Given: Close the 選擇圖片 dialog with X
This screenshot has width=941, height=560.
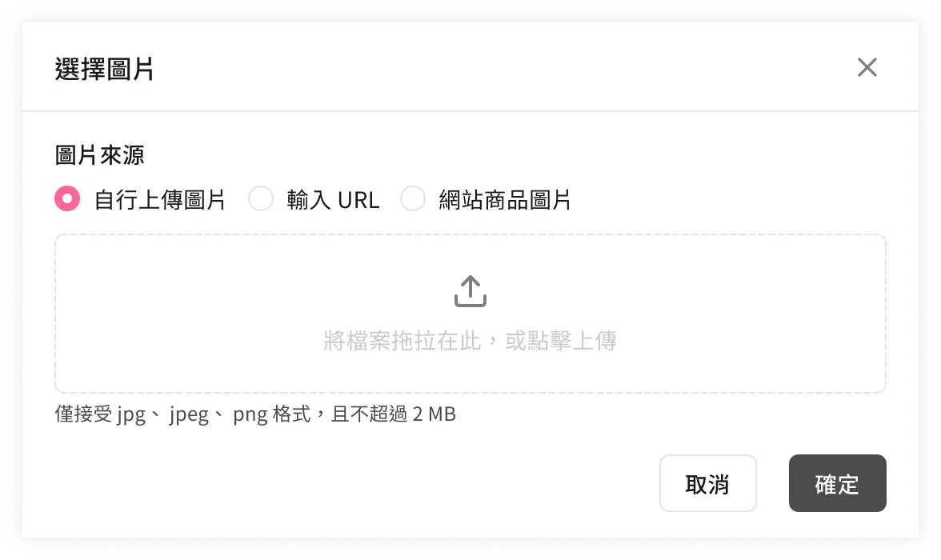Looking at the screenshot, I should tap(867, 67).
